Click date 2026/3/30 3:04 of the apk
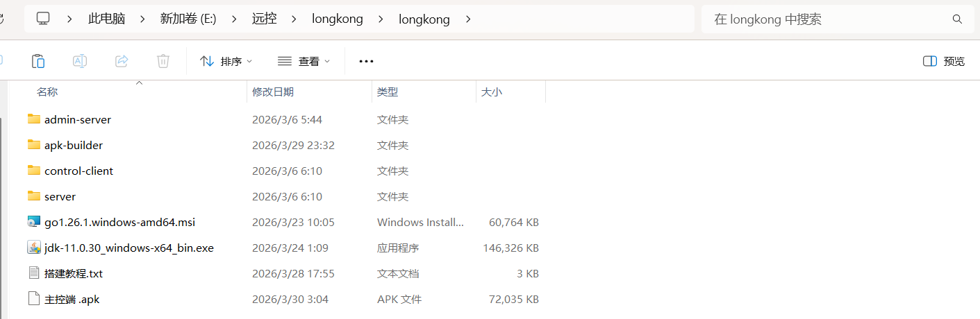The height and width of the screenshot is (319, 980). (290, 299)
